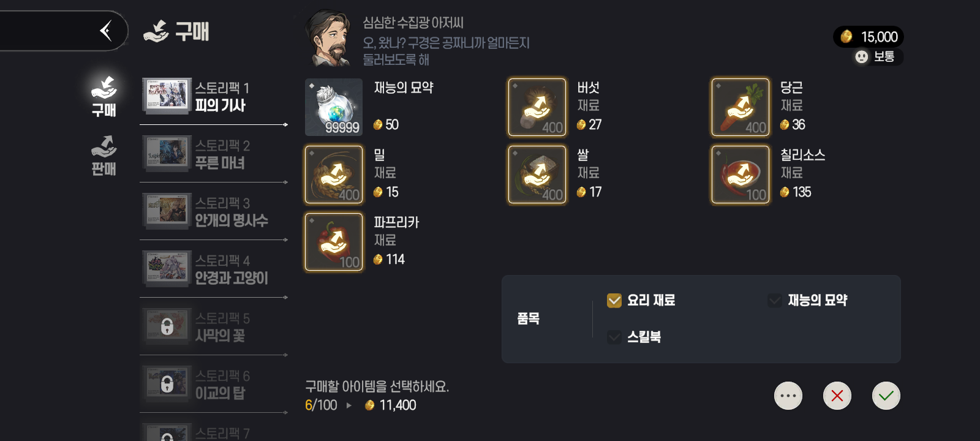980x441 pixels.
Task: Open the 스토리팩 3 안개의 명사수 entry
Action: pos(213,212)
